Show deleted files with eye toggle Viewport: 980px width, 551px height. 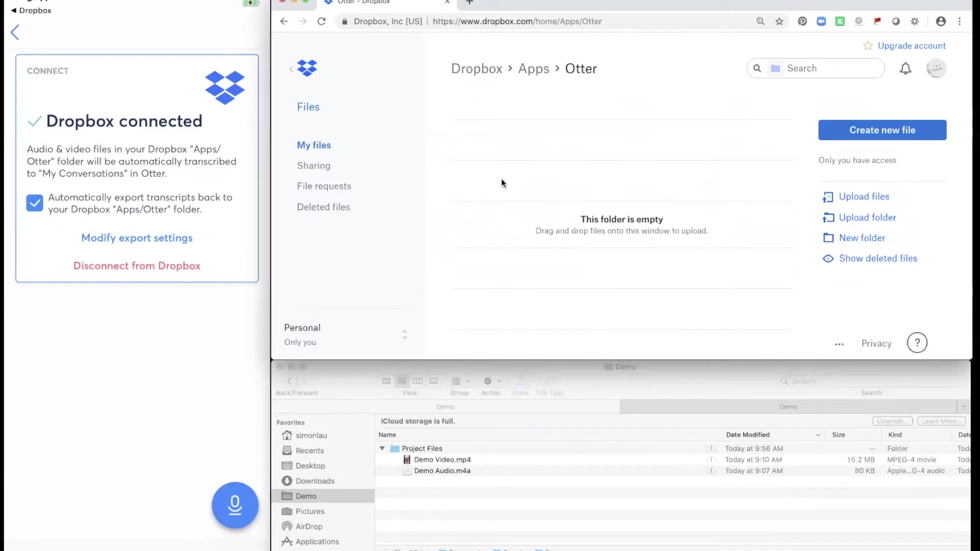coord(878,259)
